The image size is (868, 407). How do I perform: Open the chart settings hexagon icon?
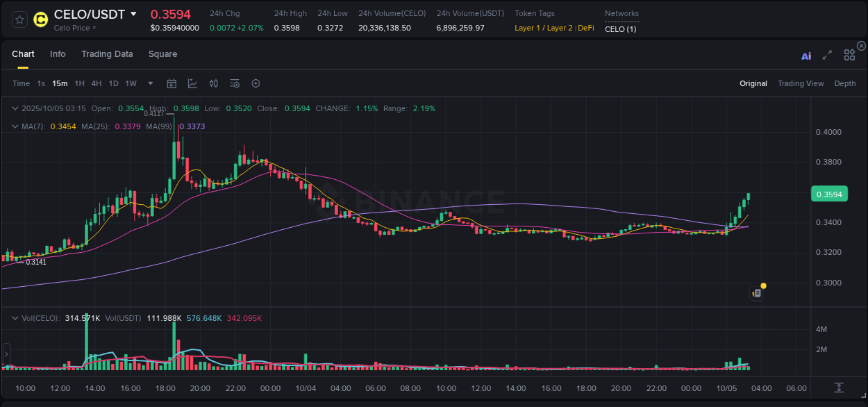(x=256, y=83)
